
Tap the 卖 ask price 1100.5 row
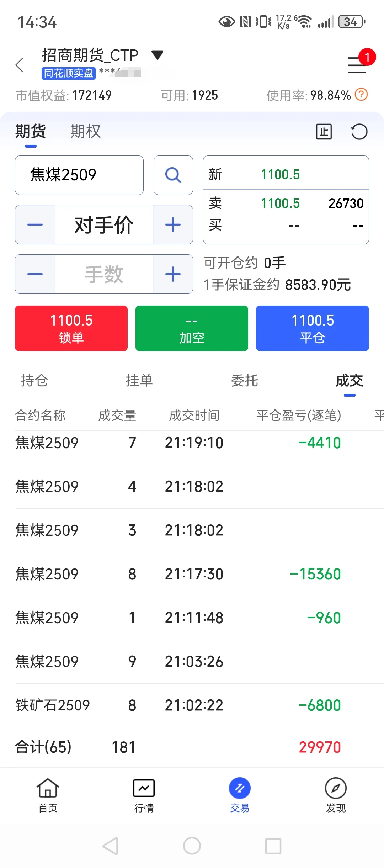[x=286, y=203]
